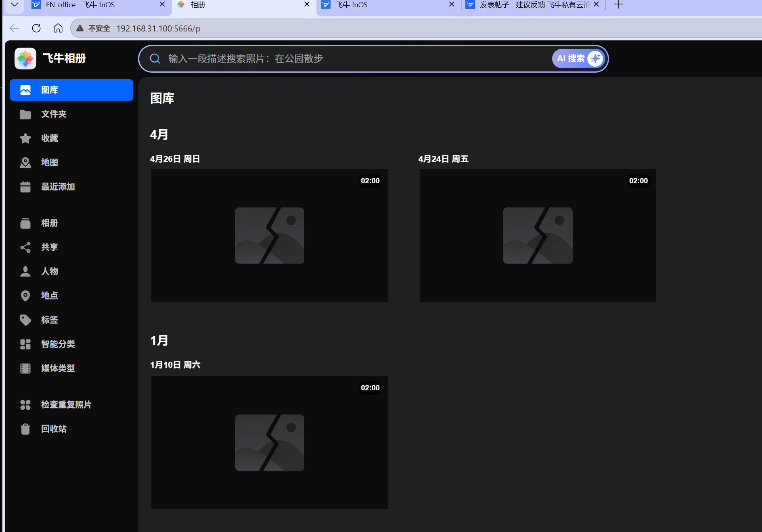The width and height of the screenshot is (762, 532).
Task: Open 智能分类 label in the sidebar
Action: click(x=58, y=344)
